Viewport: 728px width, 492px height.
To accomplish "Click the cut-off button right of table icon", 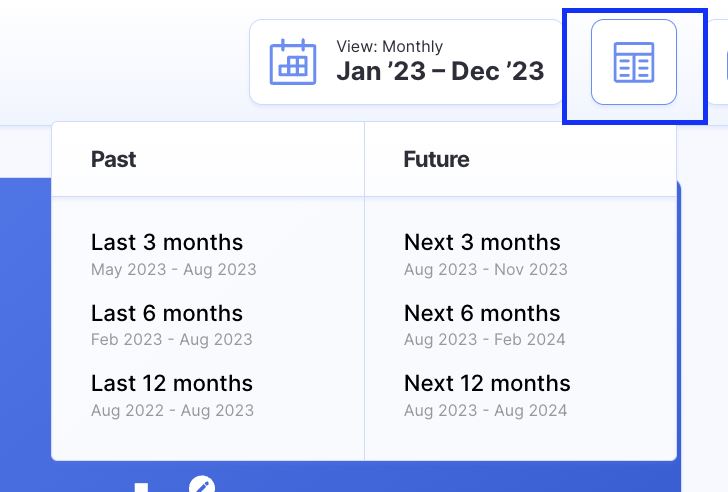I will pyautogui.click(x=719, y=62).
